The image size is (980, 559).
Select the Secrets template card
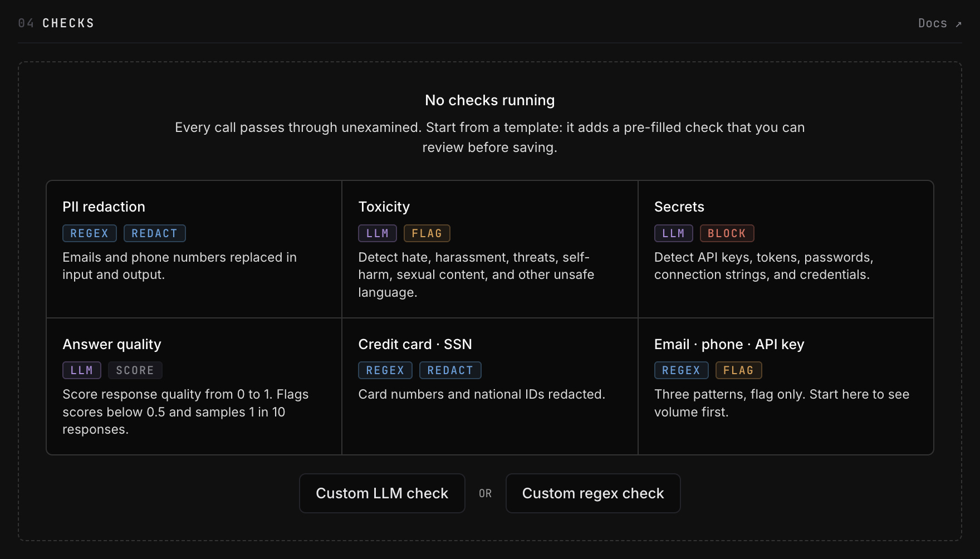tap(786, 249)
